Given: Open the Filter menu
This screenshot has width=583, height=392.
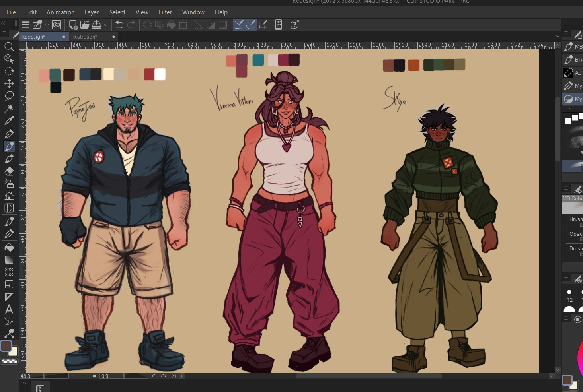Looking at the screenshot, I should (165, 12).
